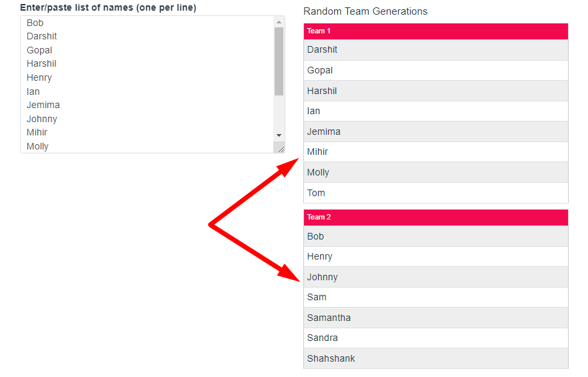The image size is (588, 377).
Task: Select Harshil in the Team 1 list
Action: pos(436,91)
